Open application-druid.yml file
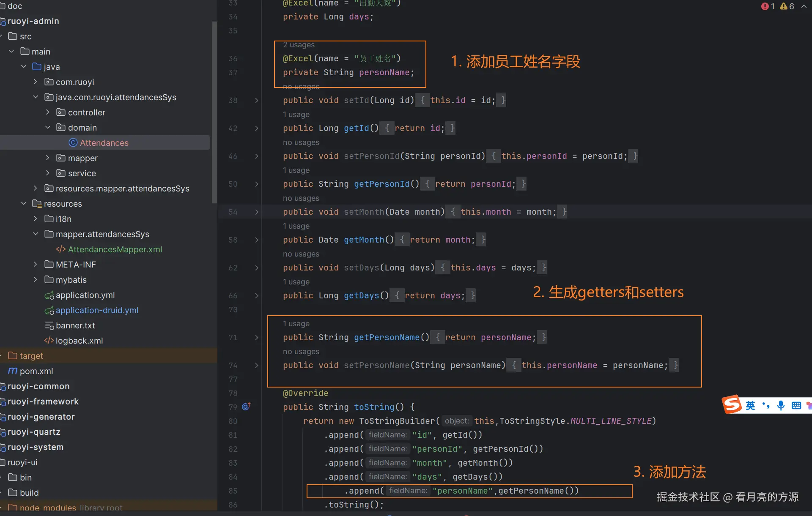The height and width of the screenshot is (516, 812). pos(97,310)
